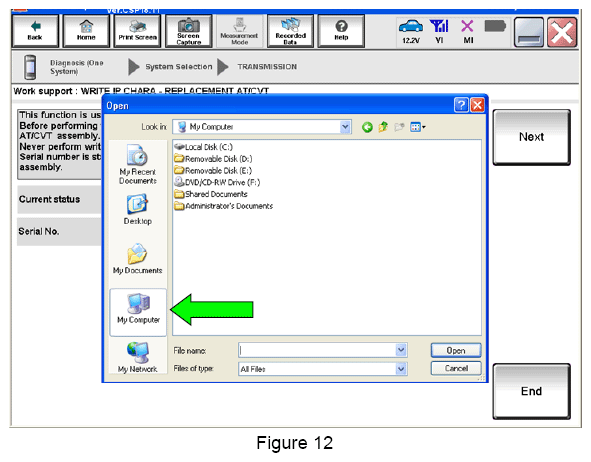Go back with the Back toolbar button

[x=35, y=31]
